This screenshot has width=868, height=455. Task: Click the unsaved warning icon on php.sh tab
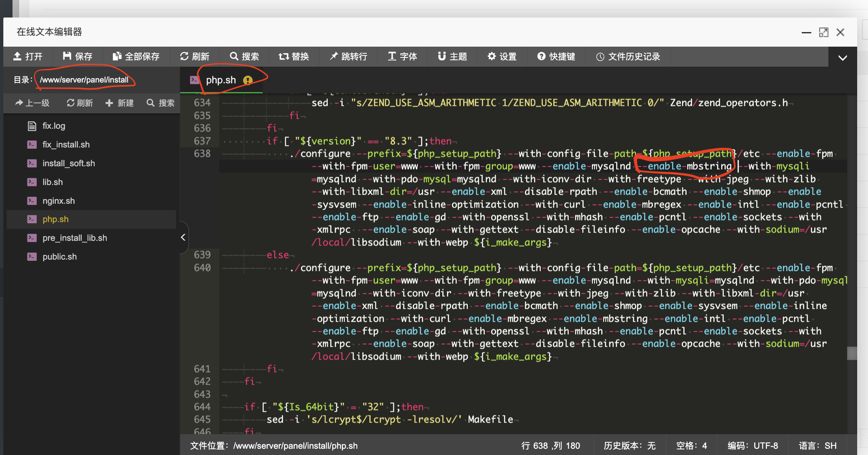(x=248, y=80)
